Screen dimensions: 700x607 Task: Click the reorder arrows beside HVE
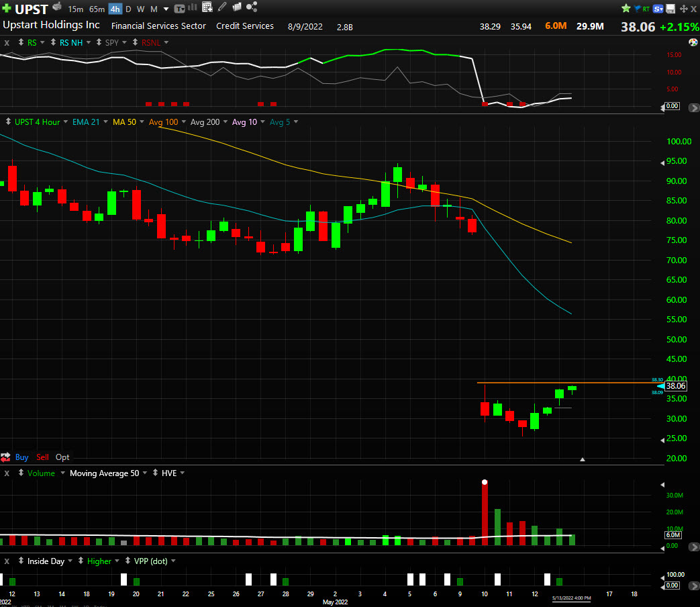point(155,473)
